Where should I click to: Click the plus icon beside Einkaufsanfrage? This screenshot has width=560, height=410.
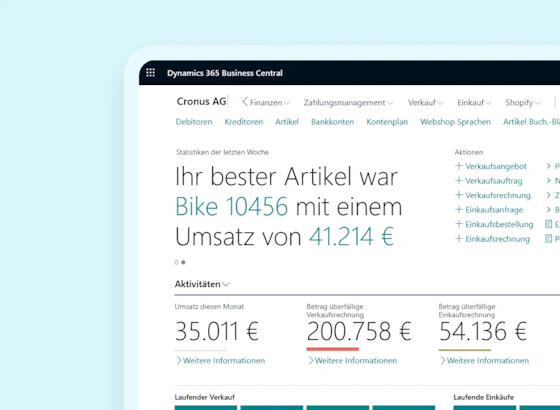459,210
